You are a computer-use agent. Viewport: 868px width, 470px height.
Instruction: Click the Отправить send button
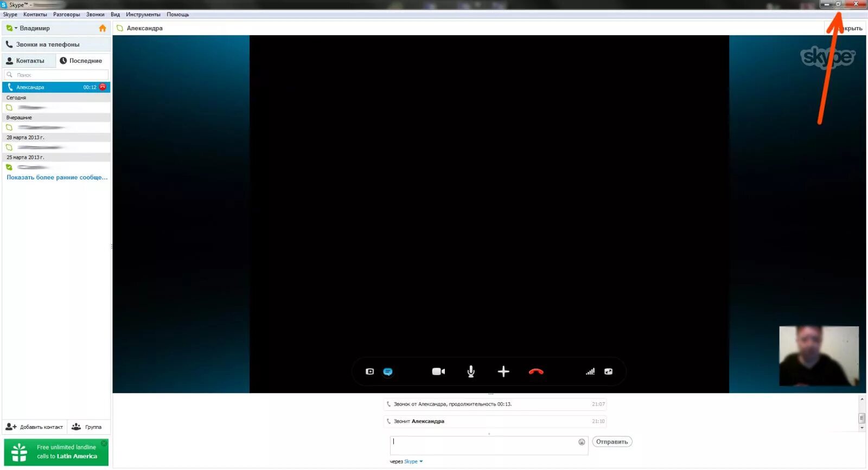[612, 442]
